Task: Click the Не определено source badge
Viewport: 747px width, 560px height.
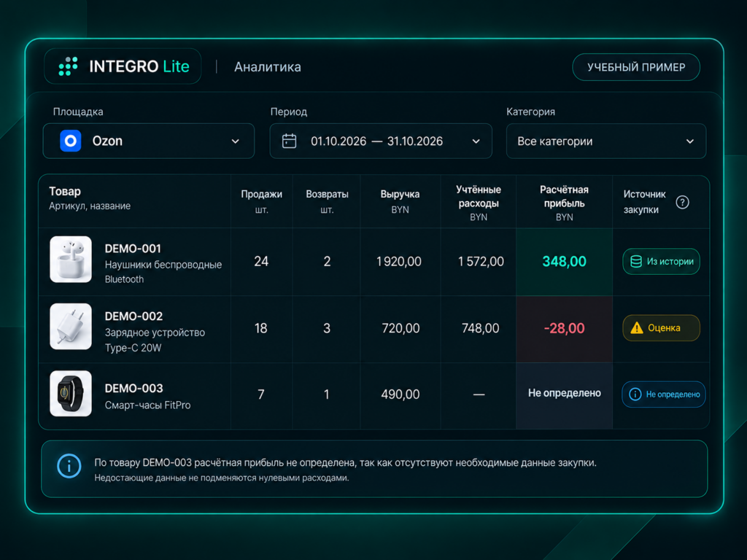Action: [664, 394]
